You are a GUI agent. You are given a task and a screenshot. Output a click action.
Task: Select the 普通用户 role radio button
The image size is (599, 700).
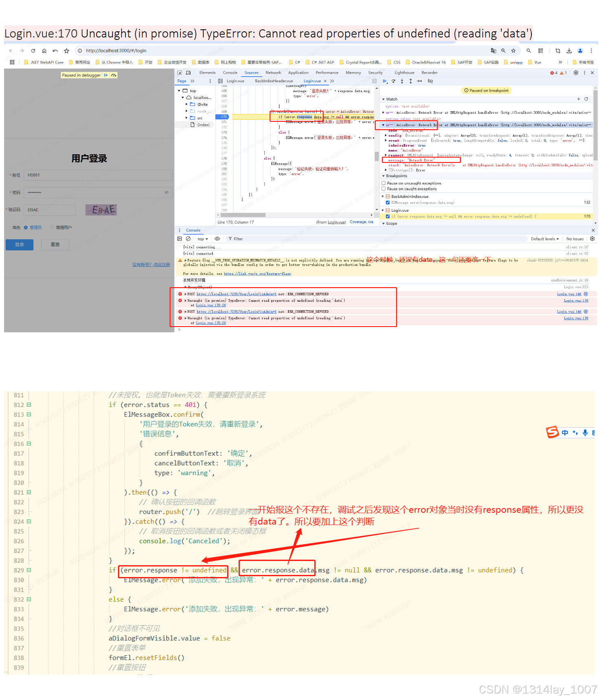[x=52, y=228]
